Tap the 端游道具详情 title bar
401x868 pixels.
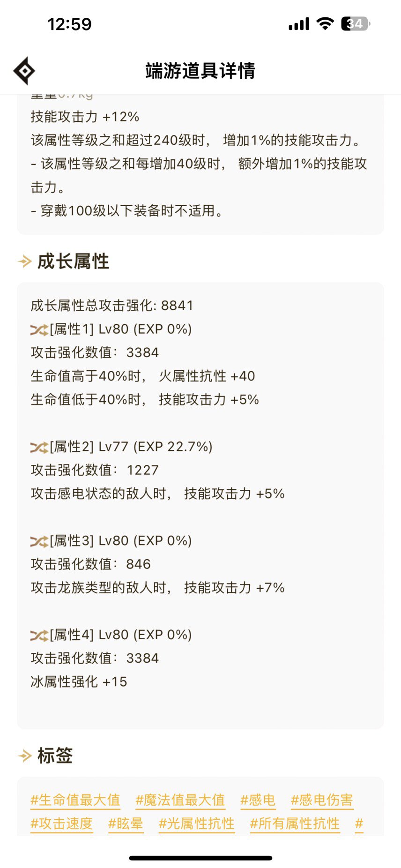pos(200,71)
